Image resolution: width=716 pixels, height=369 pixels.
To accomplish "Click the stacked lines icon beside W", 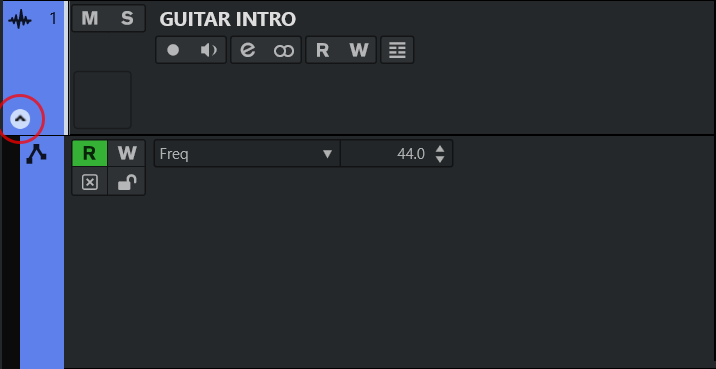I will tap(397, 50).
